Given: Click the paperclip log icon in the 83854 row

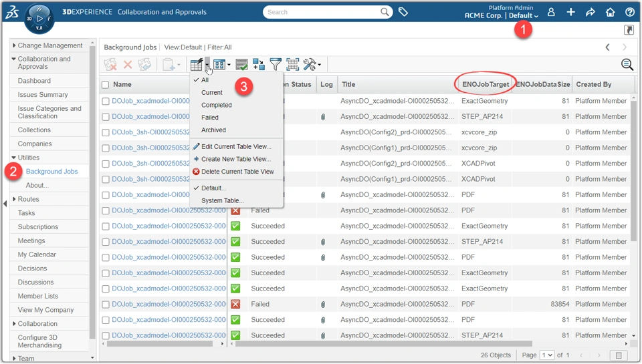Looking at the screenshot, I should pyautogui.click(x=323, y=305).
